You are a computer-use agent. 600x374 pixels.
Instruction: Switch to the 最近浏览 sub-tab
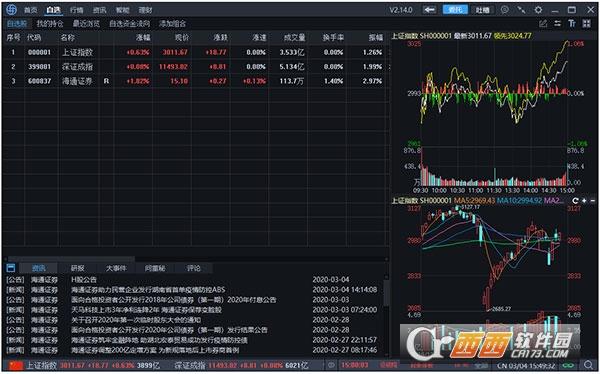[x=86, y=24]
